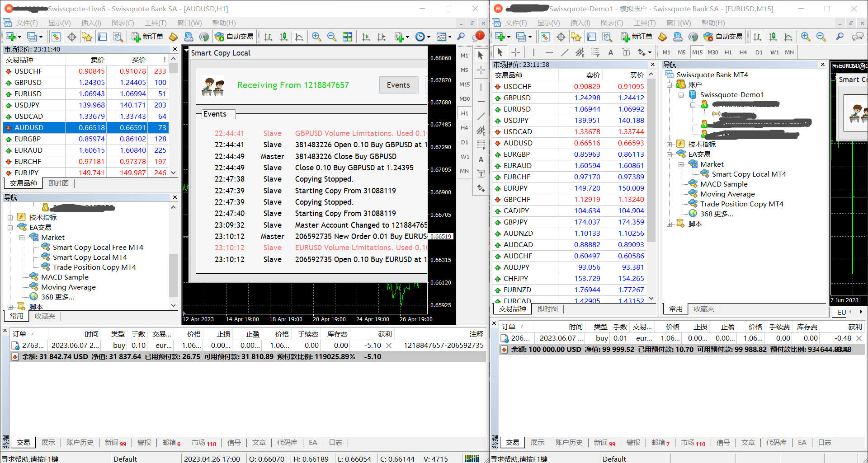The height and width of the screenshot is (463, 868).
Task: Switch to 收藏夹 tab in Demo1 navigator
Action: pyautogui.click(x=704, y=309)
